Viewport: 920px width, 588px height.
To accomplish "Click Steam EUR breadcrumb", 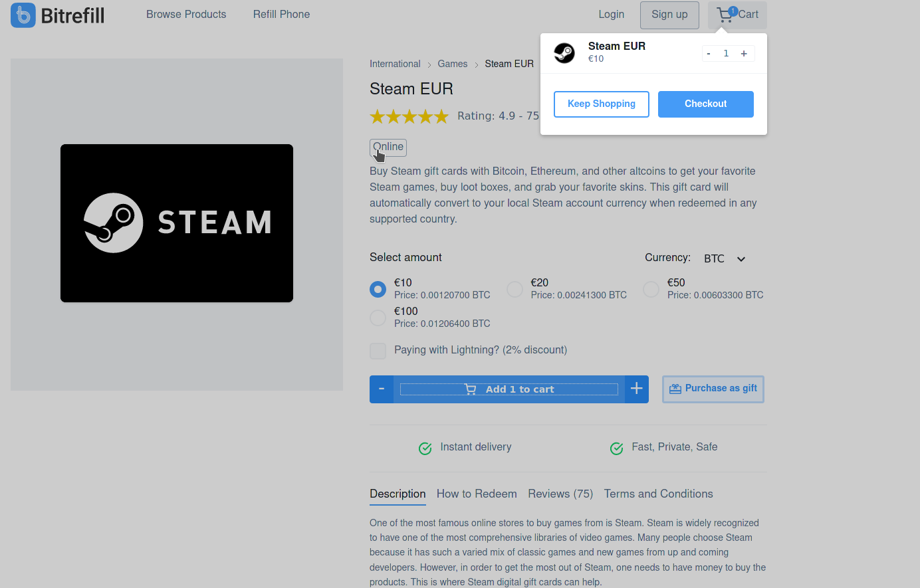I will (509, 64).
